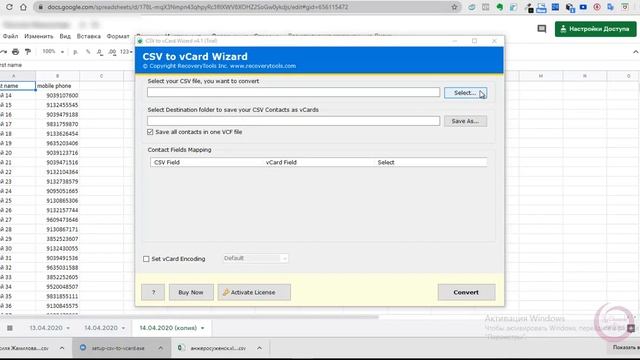Open the comments icon in Google Sheets
The height and width of the screenshot is (360, 640).
[x=542, y=29]
